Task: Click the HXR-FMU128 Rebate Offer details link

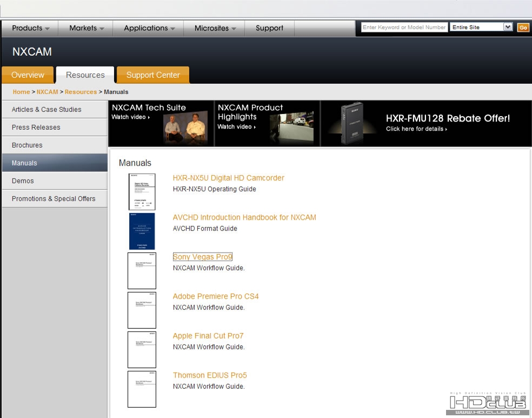Action: pos(416,129)
